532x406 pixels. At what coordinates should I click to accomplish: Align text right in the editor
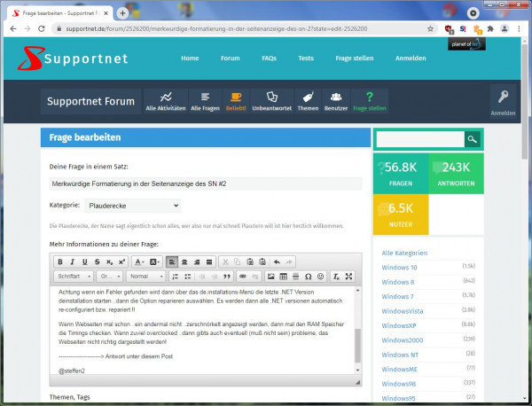point(197,262)
